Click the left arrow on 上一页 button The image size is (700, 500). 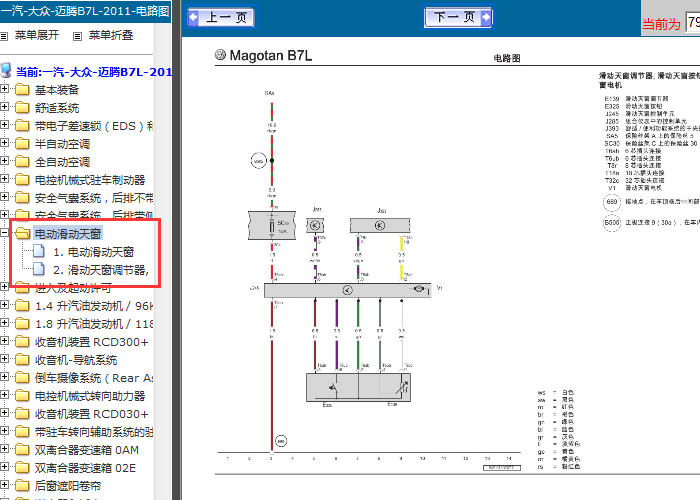click(194, 17)
